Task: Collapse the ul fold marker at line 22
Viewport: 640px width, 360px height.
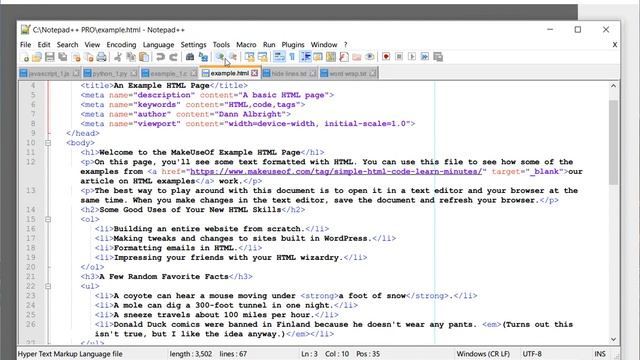Action: pos(48,286)
